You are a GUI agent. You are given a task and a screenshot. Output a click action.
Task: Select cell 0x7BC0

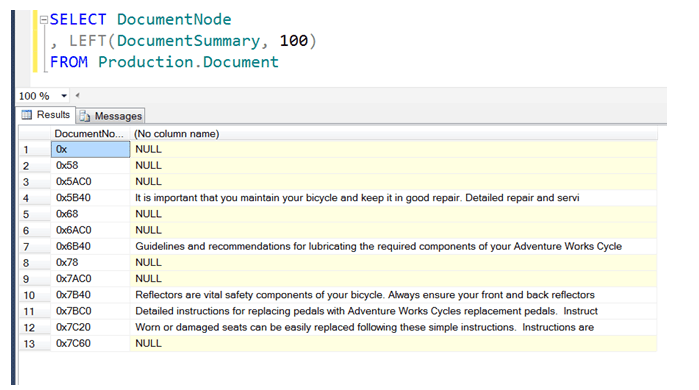point(90,311)
